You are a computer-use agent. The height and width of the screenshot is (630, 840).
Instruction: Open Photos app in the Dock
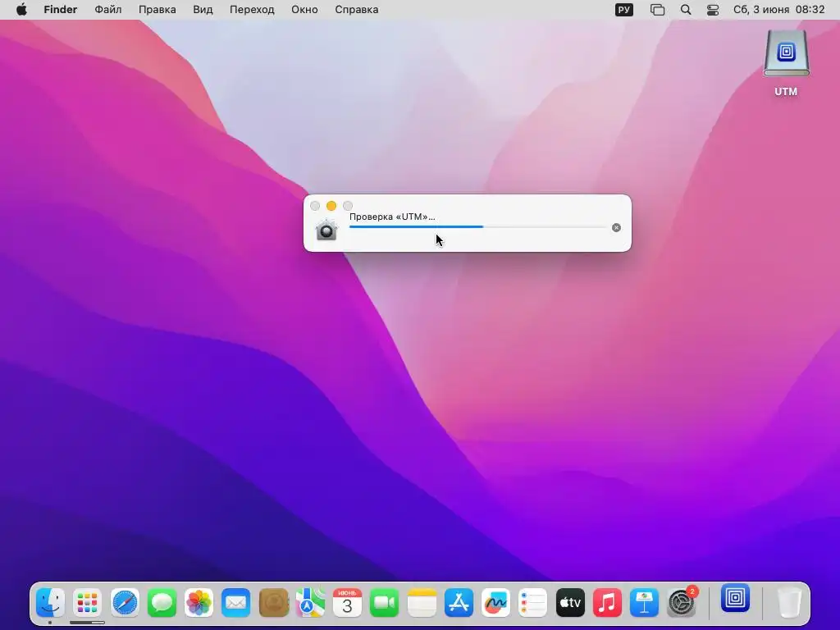[x=199, y=603]
